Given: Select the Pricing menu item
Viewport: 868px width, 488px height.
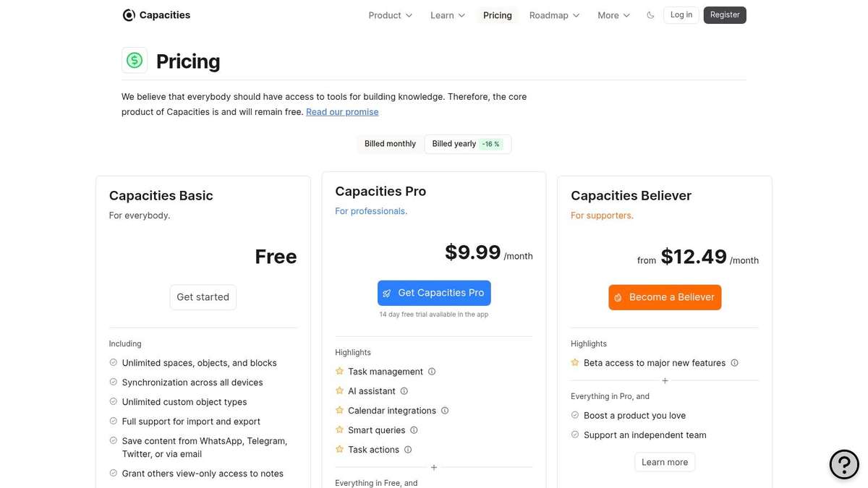Looking at the screenshot, I should (x=497, y=14).
